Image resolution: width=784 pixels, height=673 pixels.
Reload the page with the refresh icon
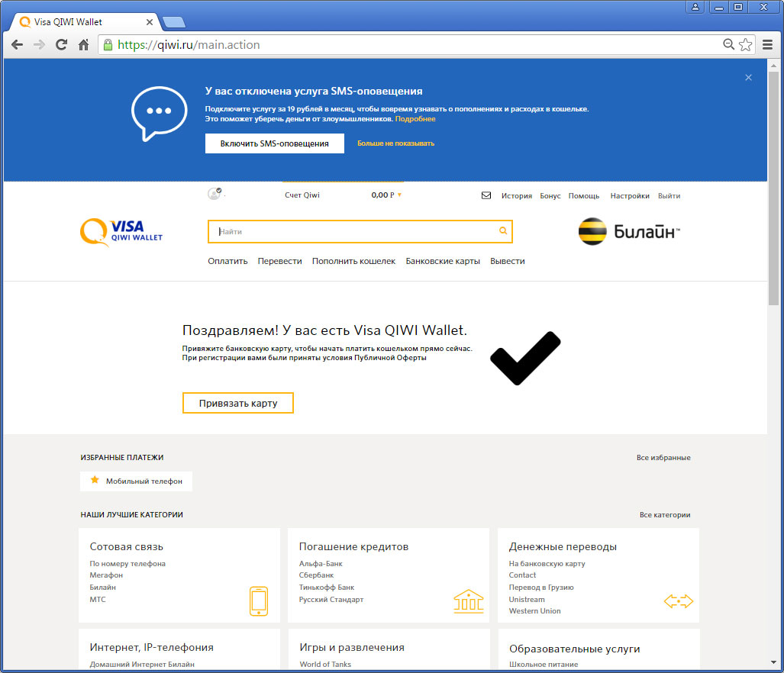62,45
